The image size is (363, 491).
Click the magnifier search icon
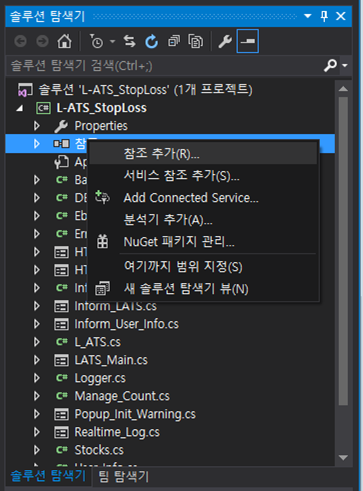[330, 65]
